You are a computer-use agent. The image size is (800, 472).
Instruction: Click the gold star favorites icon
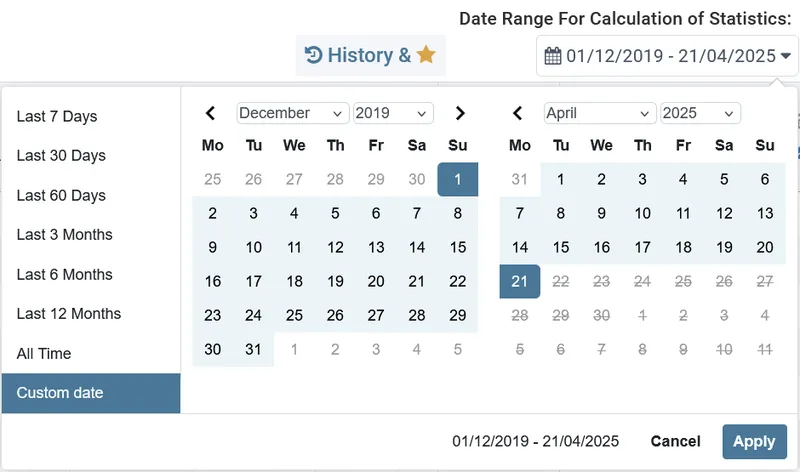click(x=426, y=55)
